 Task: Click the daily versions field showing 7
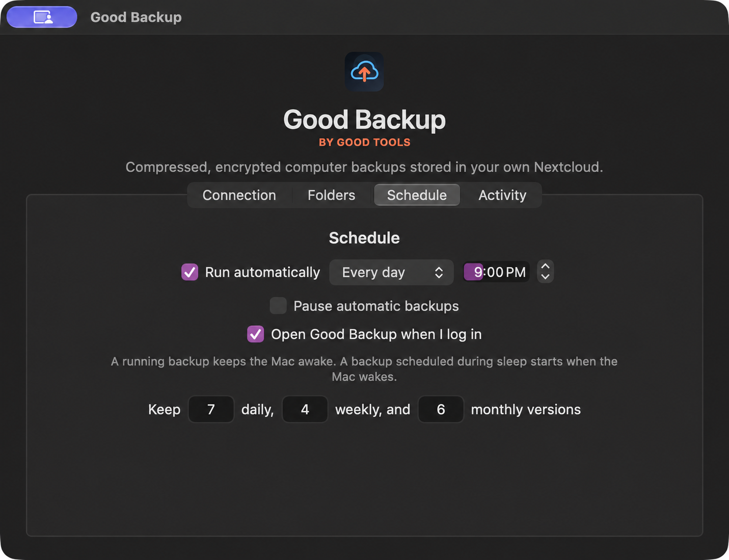pos(211,409)
